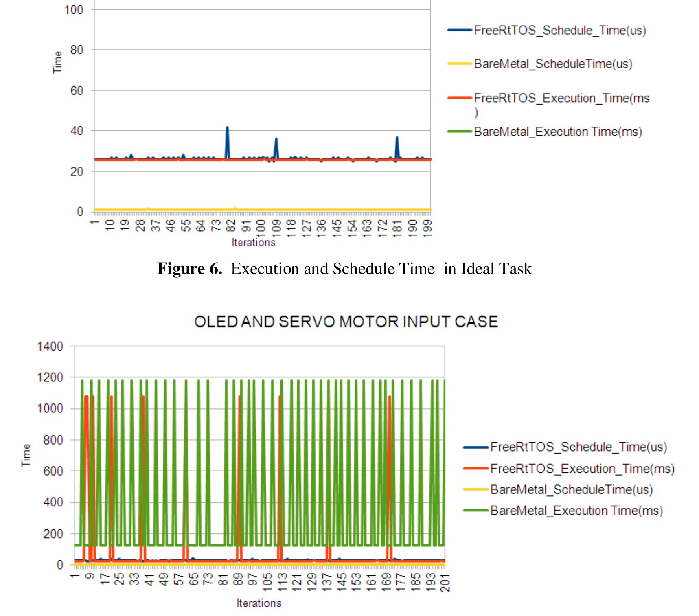Click the red legend line in bottom chart
This screenshot has height=616, width=699.
(475, 469)
